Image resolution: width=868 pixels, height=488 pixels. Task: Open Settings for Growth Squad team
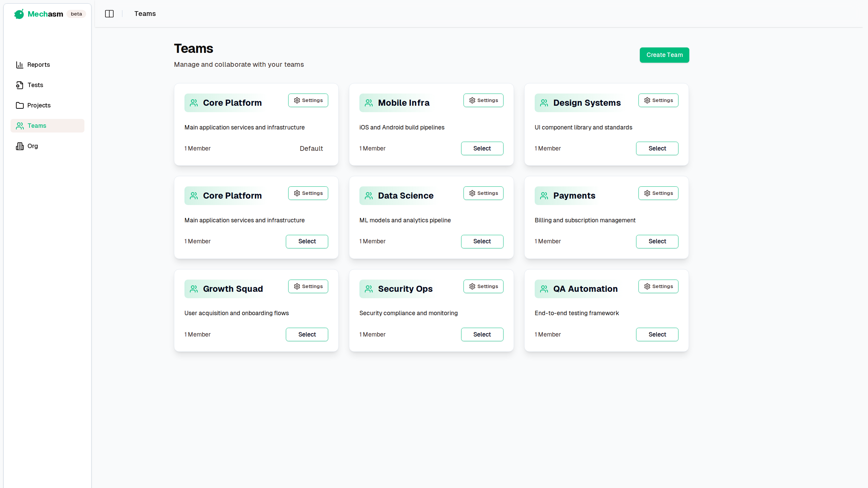tap(308, 286)
